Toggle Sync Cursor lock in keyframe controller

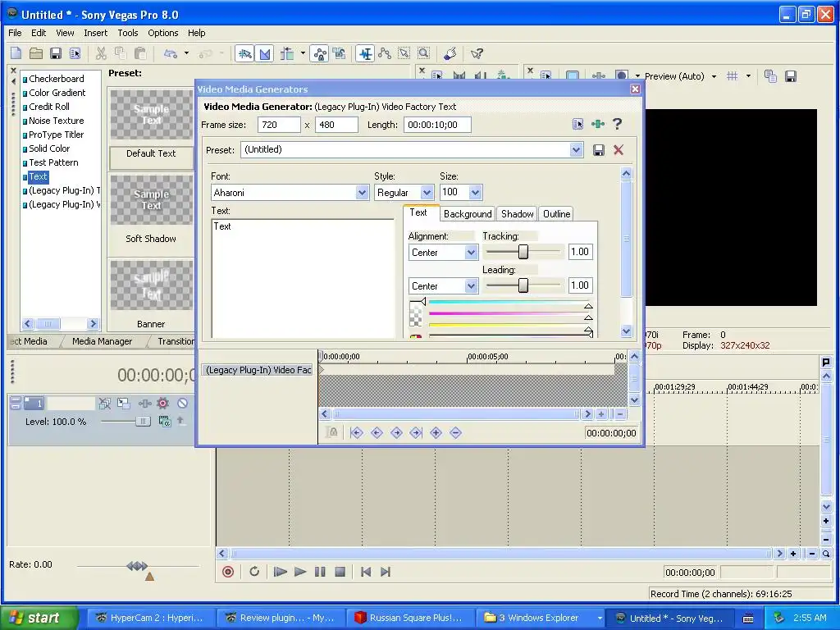[331, 433]
